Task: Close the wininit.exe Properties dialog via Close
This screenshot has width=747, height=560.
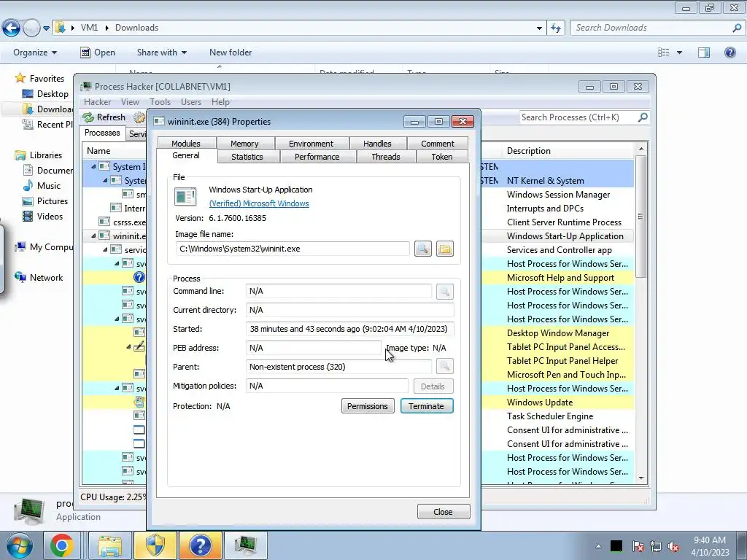Action: point(443,512)
